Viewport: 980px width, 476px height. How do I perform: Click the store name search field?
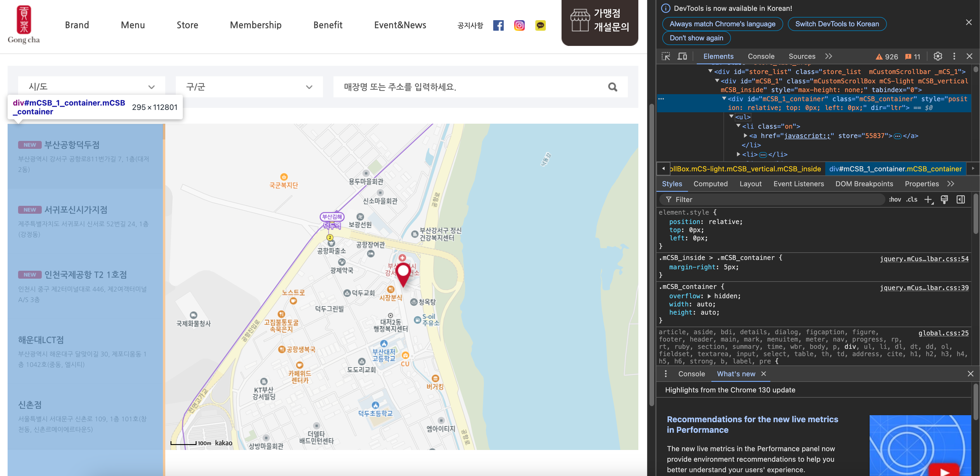468,87
